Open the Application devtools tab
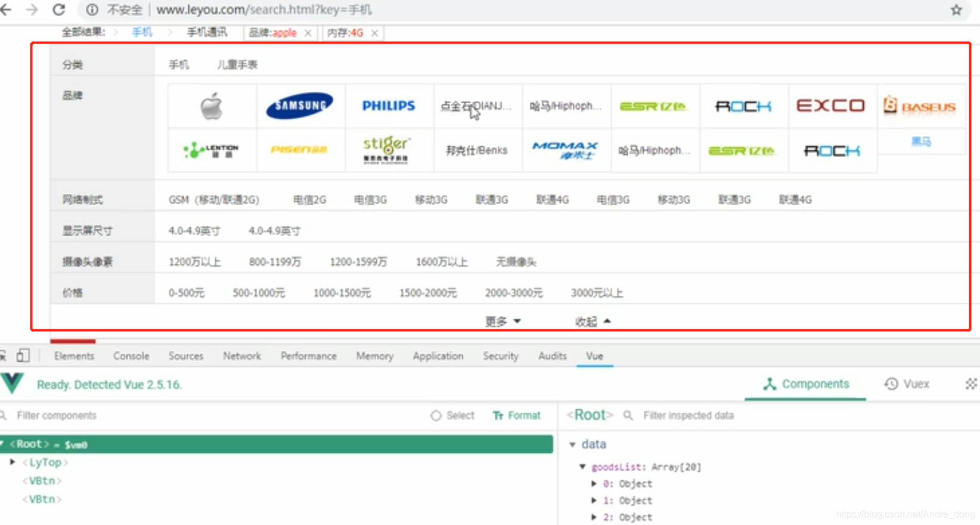This screenshot has height=525, width=980. 438,356
